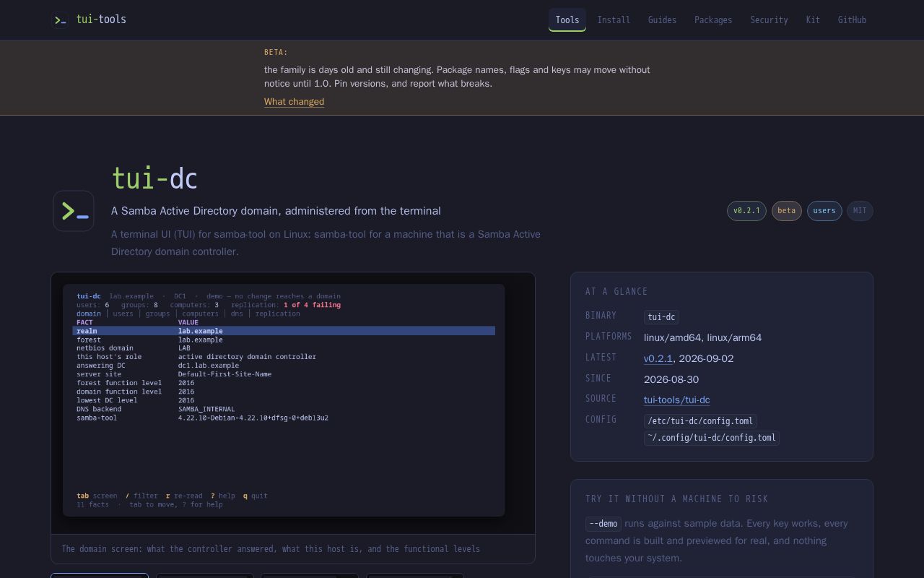Click the "1 of 4 failing" replication status
Image resolution: width=924 pixels, height=578 pixels.
click(x=312, y=305)
